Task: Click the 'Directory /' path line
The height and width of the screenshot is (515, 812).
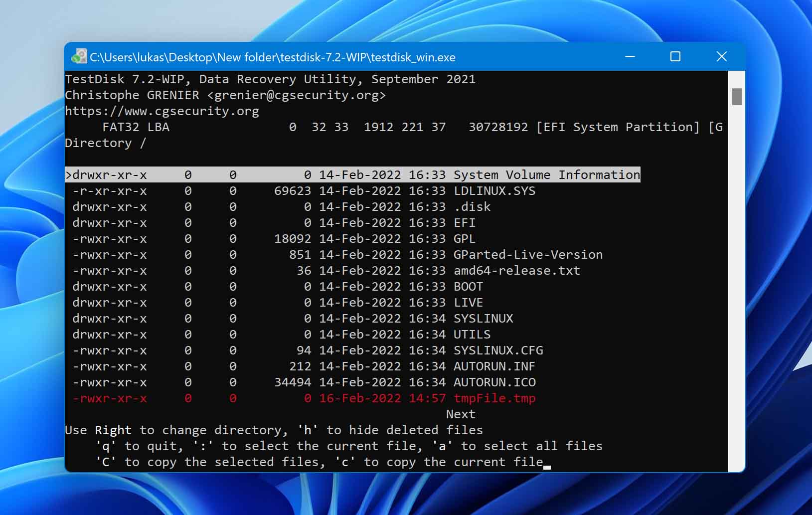Action: (x=106, y=143)
